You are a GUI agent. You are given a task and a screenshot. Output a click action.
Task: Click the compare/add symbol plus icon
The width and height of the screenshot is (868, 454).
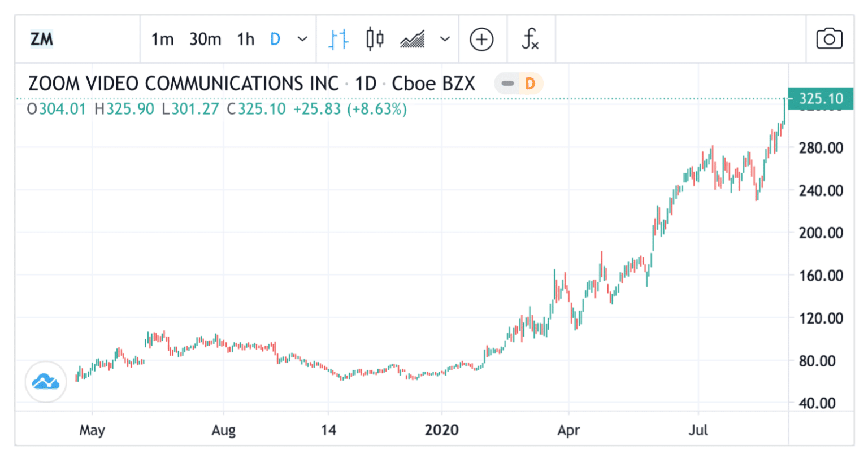(481, 38)
